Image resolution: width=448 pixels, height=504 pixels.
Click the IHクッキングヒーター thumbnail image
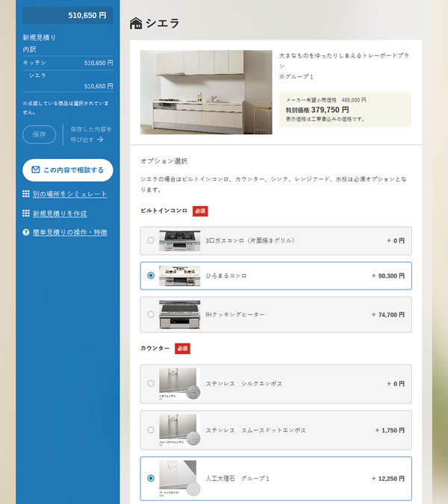pyautogui.click(x=180, y=314)
